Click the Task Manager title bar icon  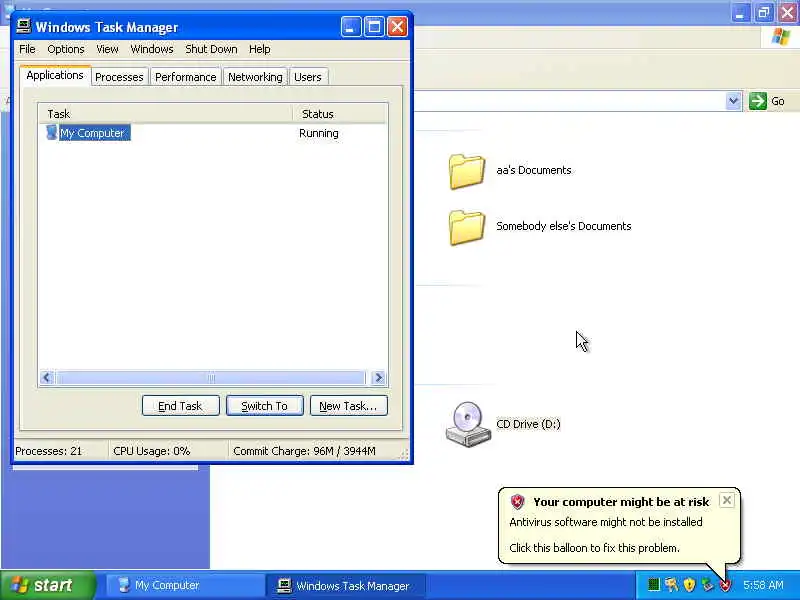tap(23, 27)
